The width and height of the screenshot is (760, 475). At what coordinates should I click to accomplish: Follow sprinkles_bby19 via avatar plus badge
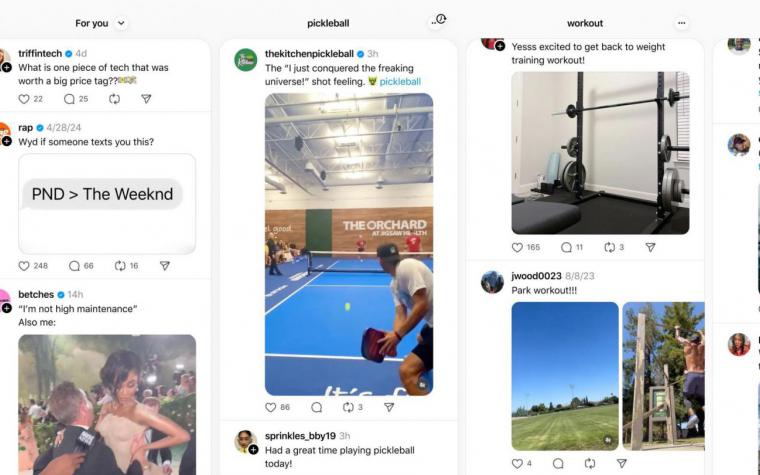coord(253,450)
